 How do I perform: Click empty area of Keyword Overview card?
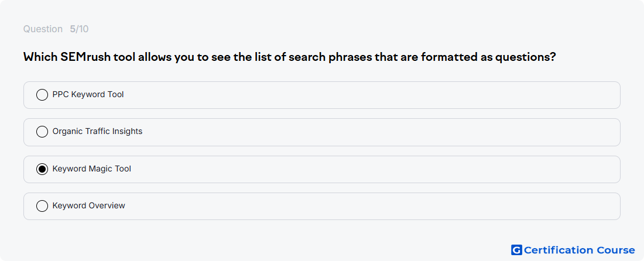point(369,206)
